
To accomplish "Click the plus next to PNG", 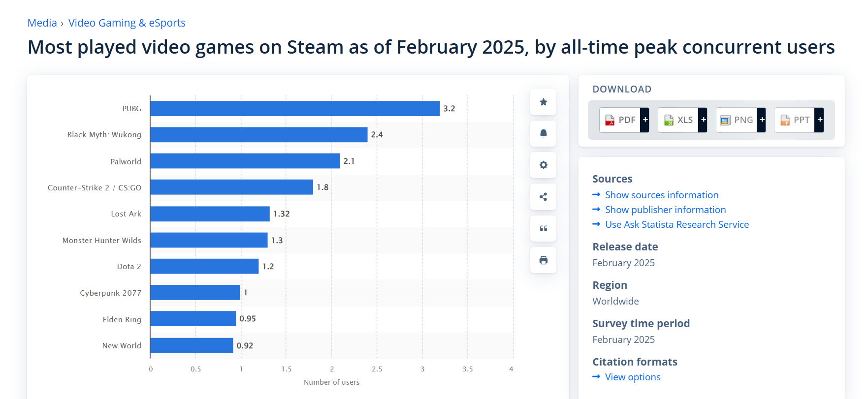I will pos(762,120).
